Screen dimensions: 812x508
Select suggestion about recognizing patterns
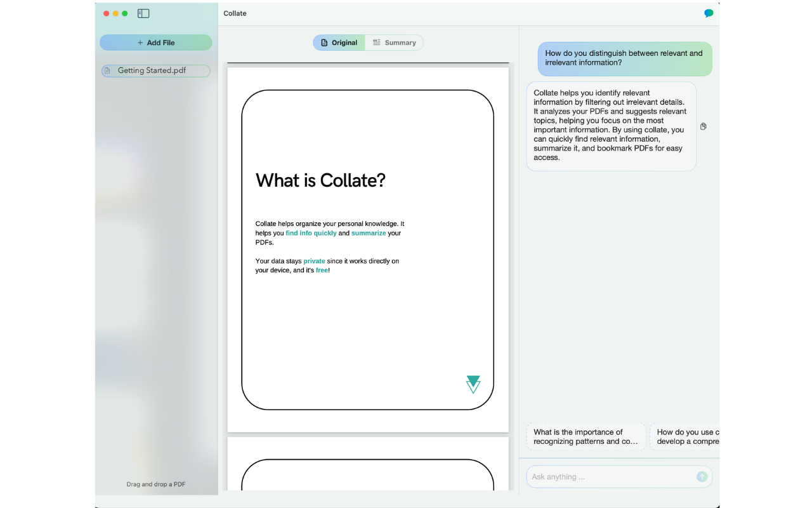(586, 437)
